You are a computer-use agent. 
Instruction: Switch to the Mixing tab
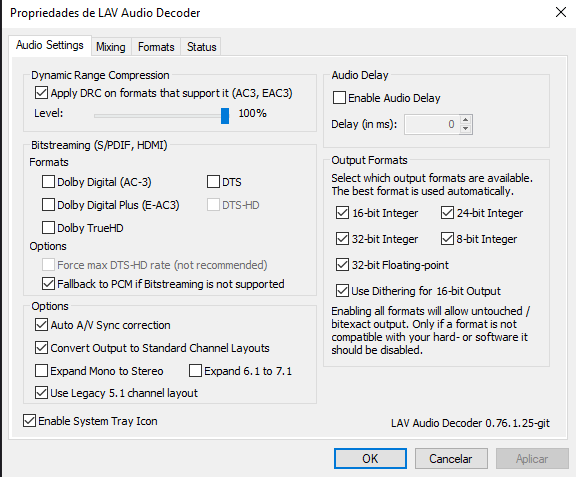(x=111, y=47)
